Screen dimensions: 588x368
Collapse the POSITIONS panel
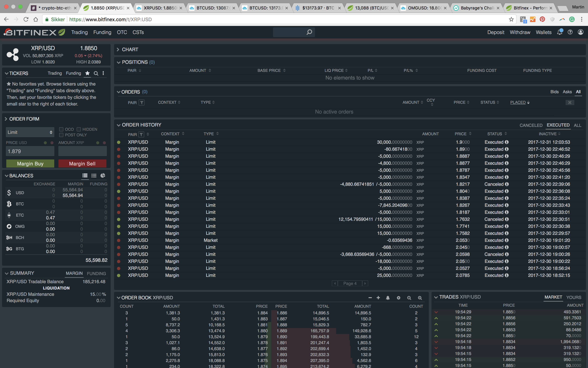tap(119, 62)
